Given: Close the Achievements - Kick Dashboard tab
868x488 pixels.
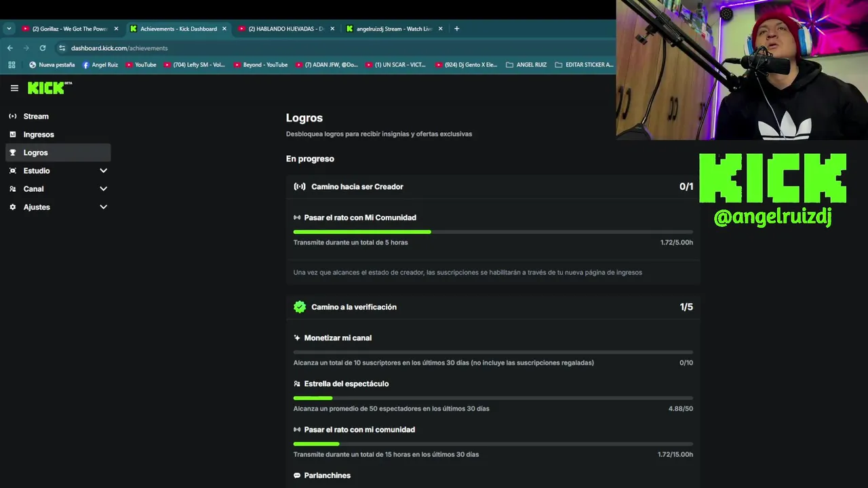Looking at the screenshot, I should point(224,28).
